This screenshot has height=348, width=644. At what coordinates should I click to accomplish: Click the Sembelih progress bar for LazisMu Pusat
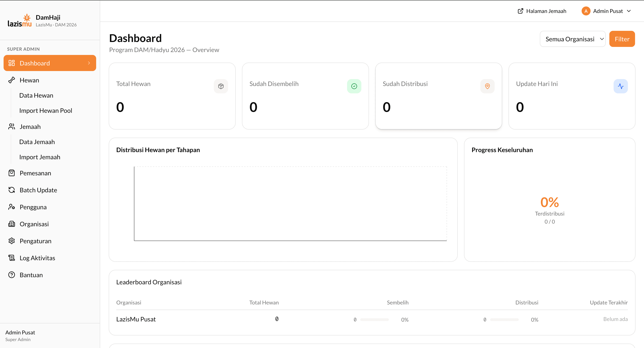click(375, 320)
